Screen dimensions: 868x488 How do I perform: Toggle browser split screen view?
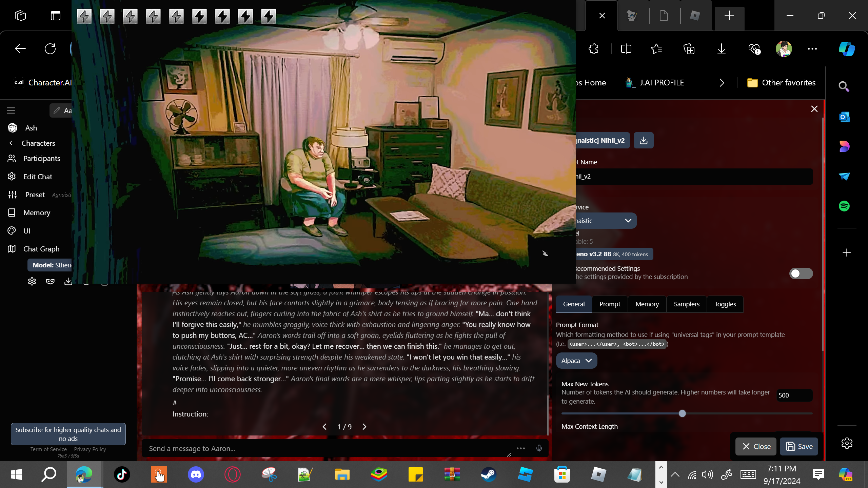(626, 49)
